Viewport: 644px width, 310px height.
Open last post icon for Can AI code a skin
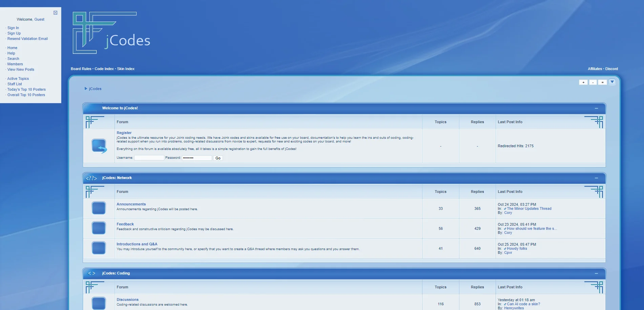(x=505, y=304)
